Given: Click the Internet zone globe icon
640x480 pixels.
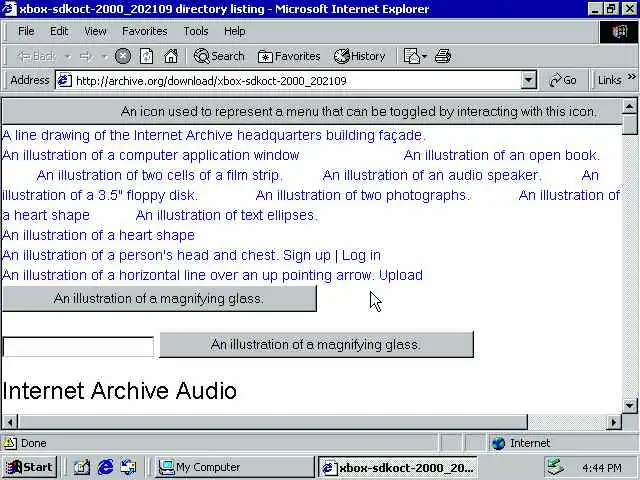Looking at the screenshot, I should click(498, 443).
